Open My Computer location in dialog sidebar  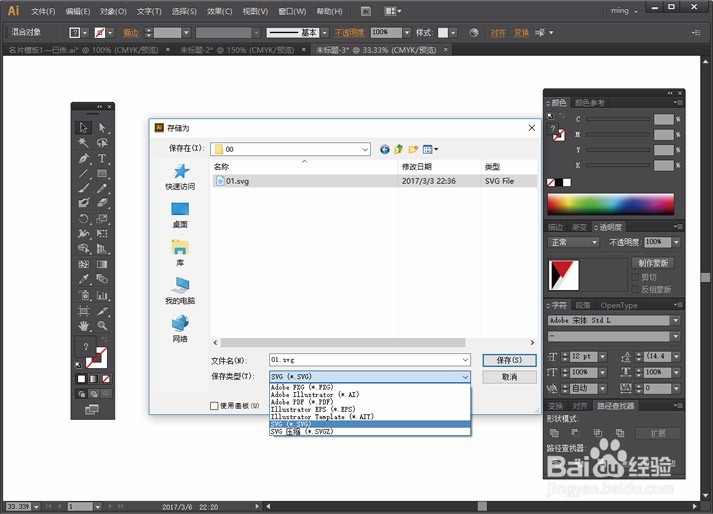pos(180,291)
